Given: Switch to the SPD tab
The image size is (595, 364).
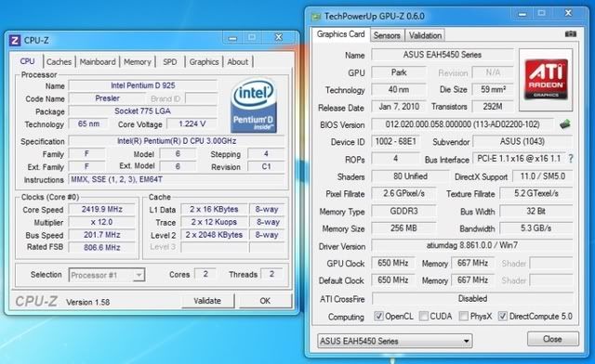Looking at the screenshot, I should [x=169, y=62].
